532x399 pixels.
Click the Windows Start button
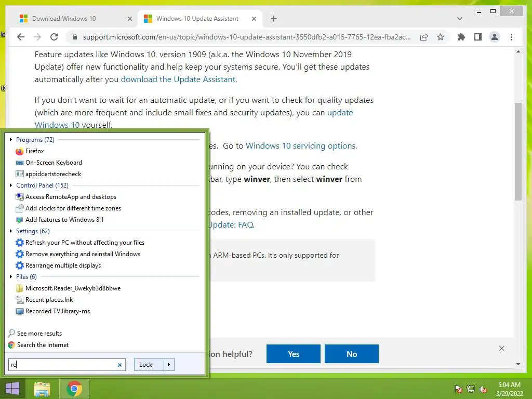[x=12, y=389]
